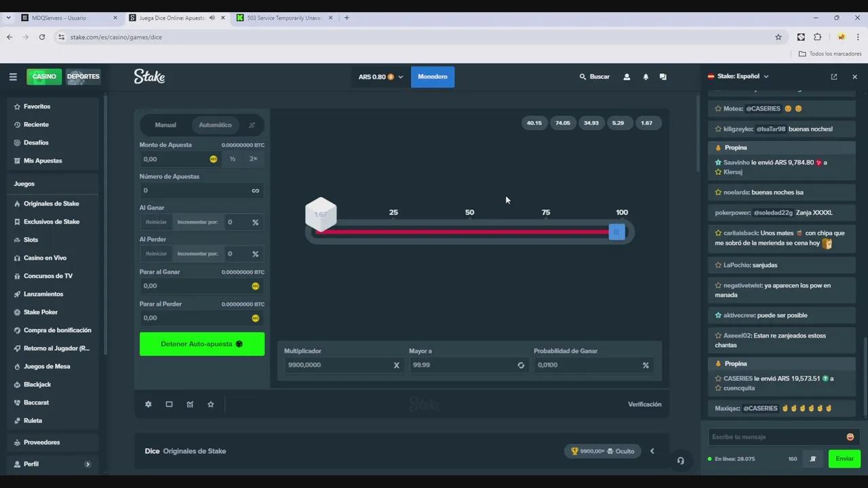Open emoji picker in chat message box
Viewport: 868px width, 488px height.
[850, 436]
